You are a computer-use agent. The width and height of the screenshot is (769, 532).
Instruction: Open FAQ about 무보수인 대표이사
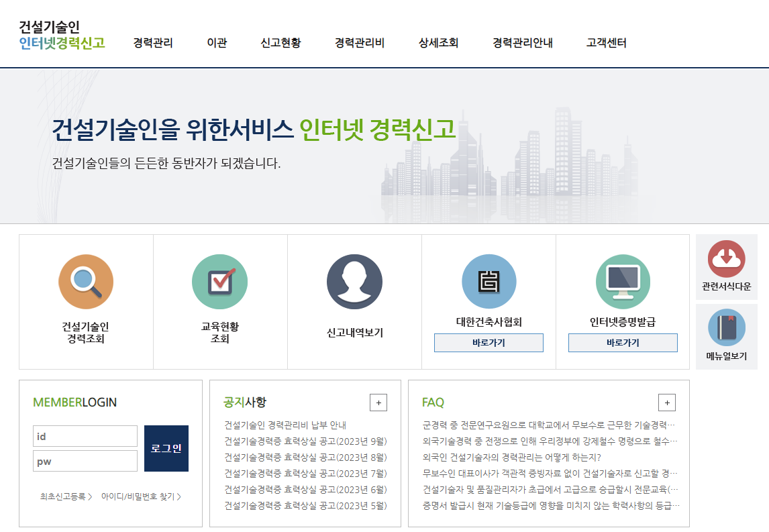(550, 474)
